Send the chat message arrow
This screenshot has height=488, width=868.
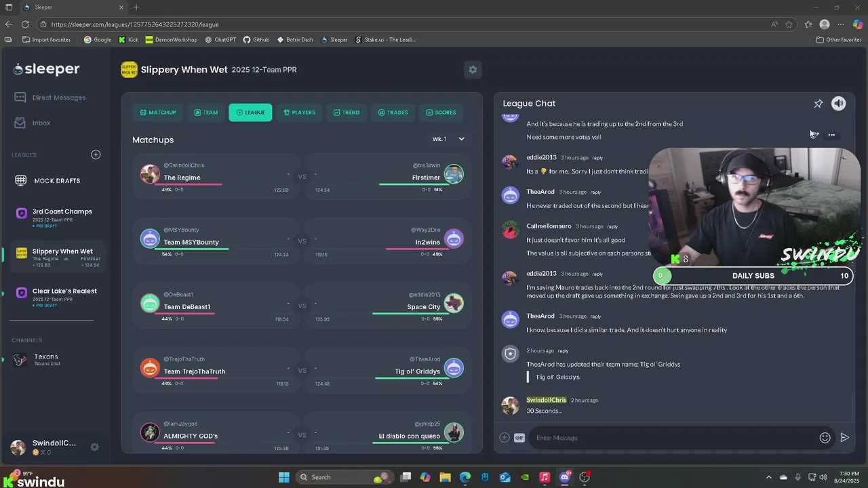(x=844, y=438)
